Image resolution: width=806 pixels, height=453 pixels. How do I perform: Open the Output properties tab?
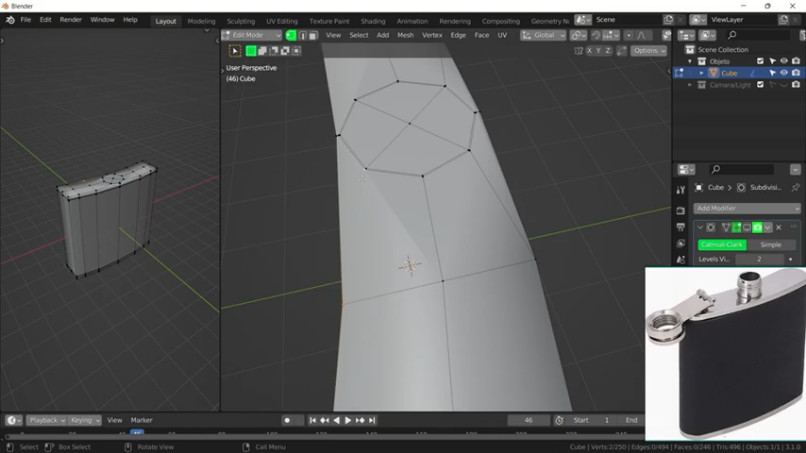point(681,227)
